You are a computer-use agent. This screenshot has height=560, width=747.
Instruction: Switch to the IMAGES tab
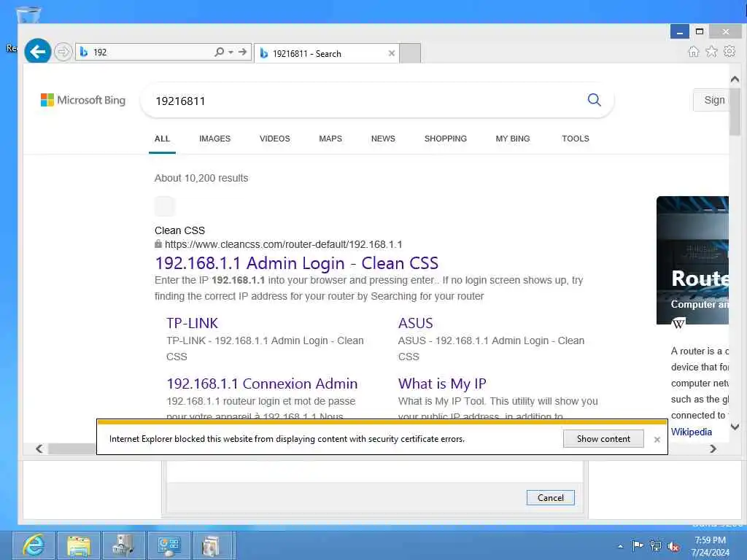[x=215, y=139]
